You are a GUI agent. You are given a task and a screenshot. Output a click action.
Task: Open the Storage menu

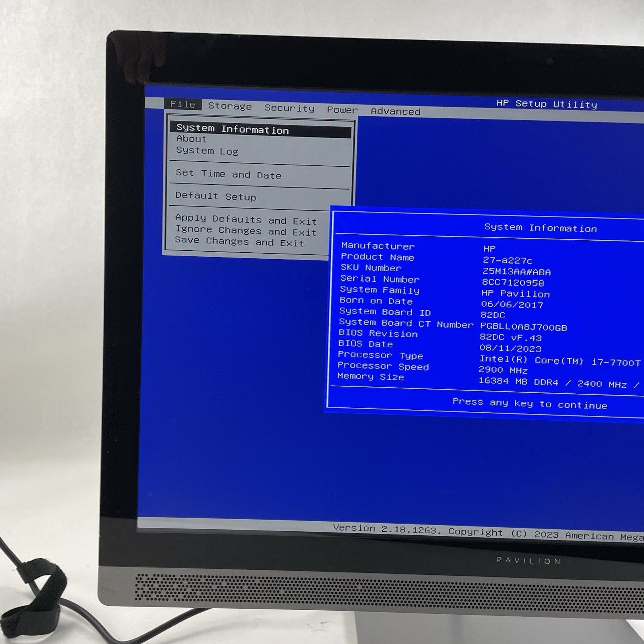(x=230, y=106)
